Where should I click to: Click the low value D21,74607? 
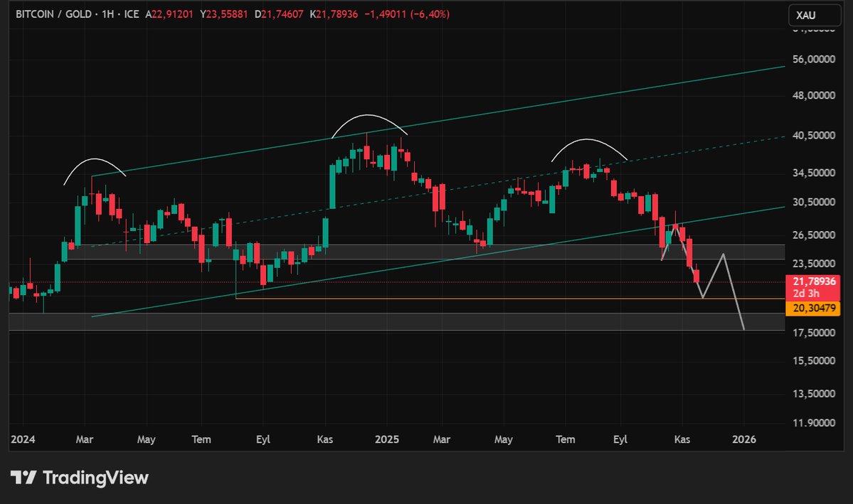[279, 14]
